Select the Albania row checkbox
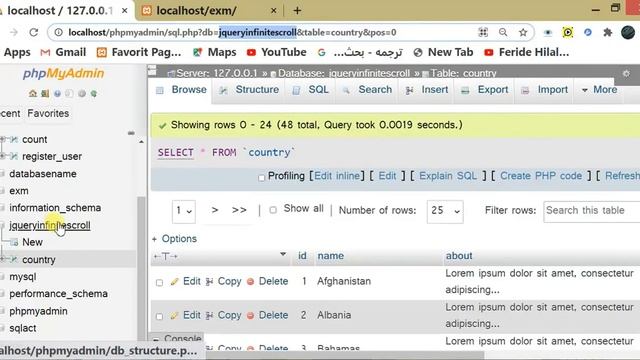 pyautogui.click(x=160, y=316)
